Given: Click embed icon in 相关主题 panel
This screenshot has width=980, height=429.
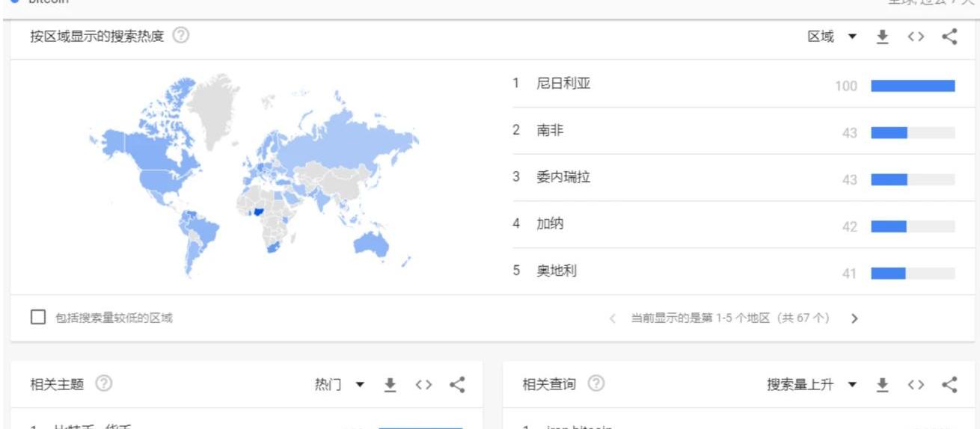Looking at the screenshot, I should click(x=423, y=384).
